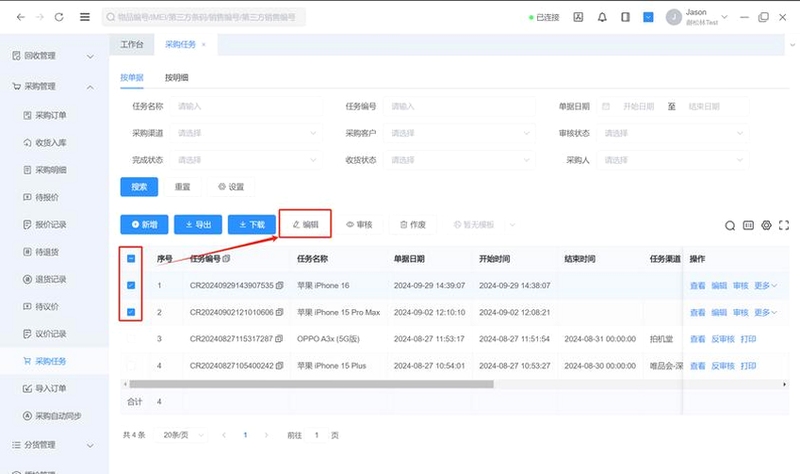Click the table horizontal scrollbar
This screenshot has height=474, width=800.
[x=311, y=384]
